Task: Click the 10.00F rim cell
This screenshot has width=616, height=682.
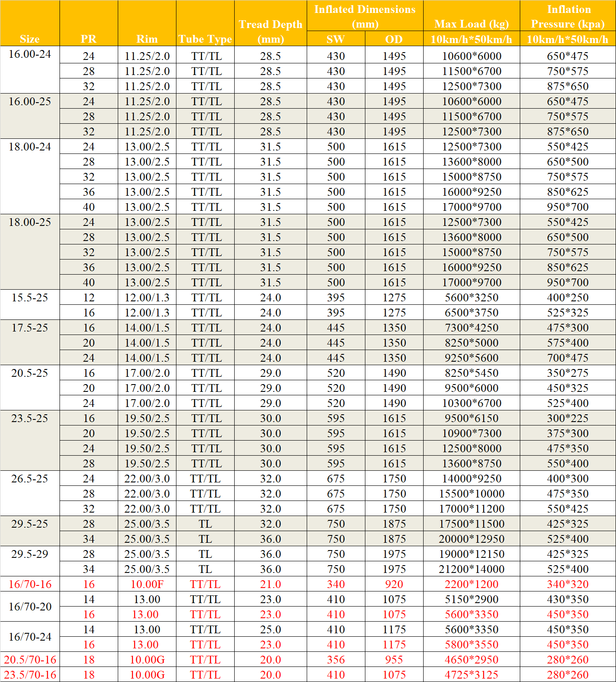Action: tap(147, 584)
